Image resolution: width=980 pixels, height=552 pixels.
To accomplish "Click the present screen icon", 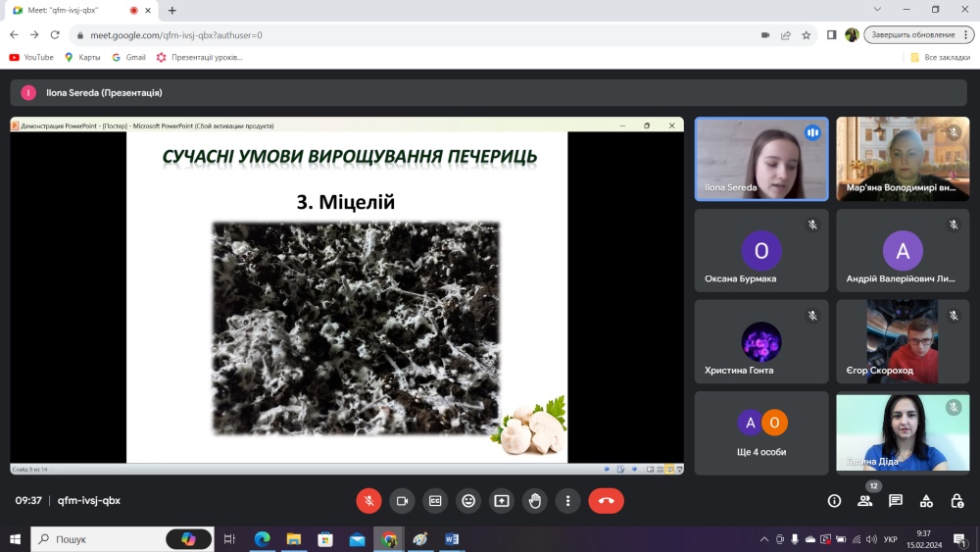I will pyautogui.click(x=501, y=501).
